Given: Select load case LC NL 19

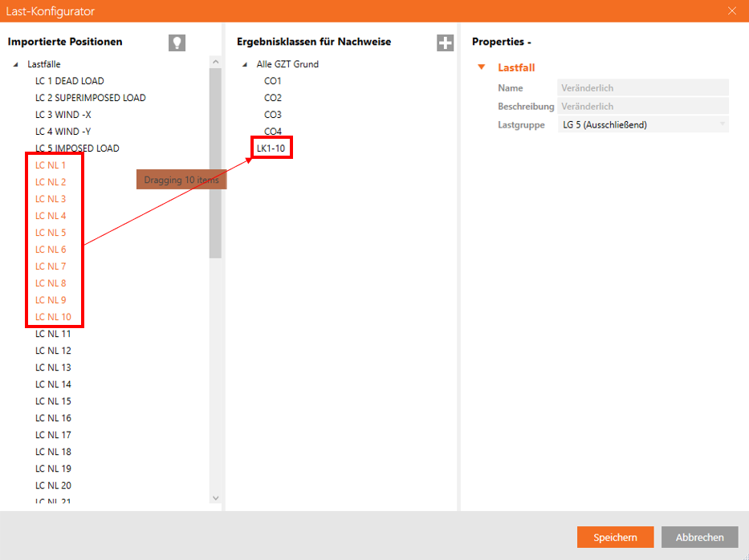Looking at the screenshot, I should [53, 469].
